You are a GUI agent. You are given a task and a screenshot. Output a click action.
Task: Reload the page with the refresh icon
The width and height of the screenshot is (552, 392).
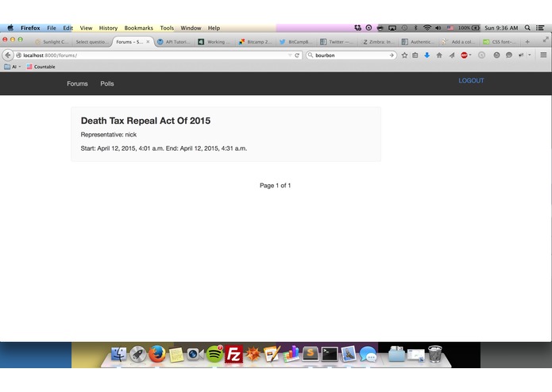coord(297,56)
